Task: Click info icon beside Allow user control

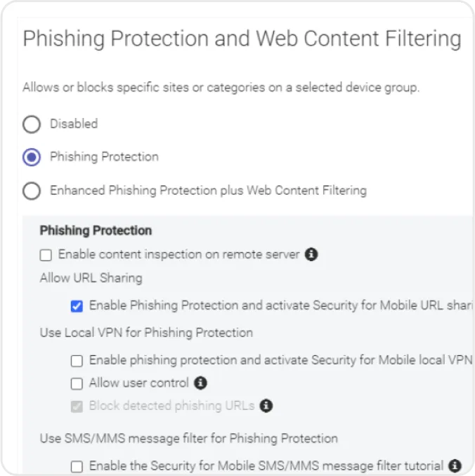Action: pos(200,383)
